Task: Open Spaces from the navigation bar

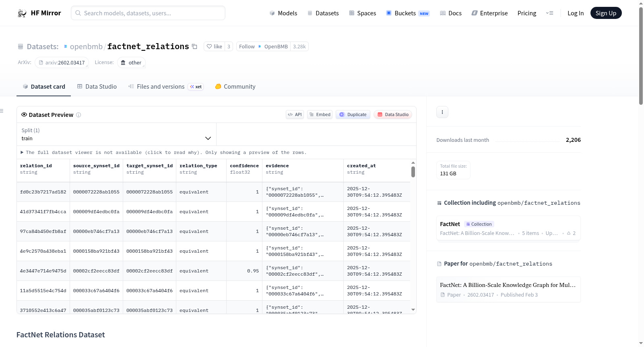Action: tap(362, 13)
